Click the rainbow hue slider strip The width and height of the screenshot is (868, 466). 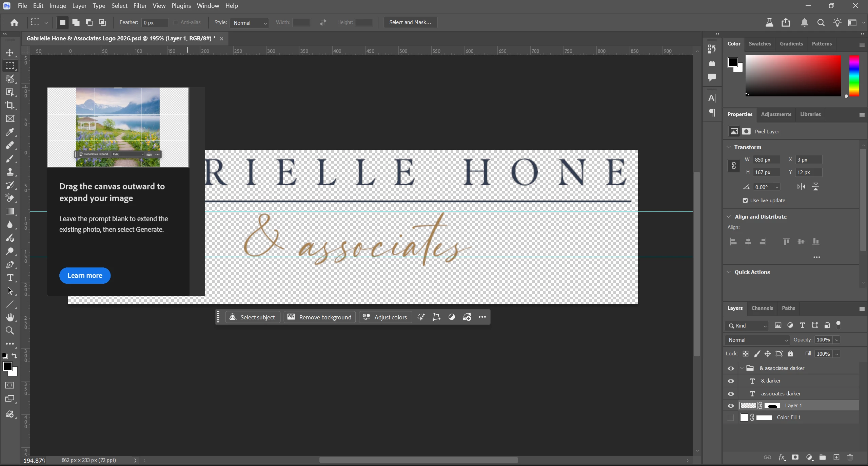point(854,76)
